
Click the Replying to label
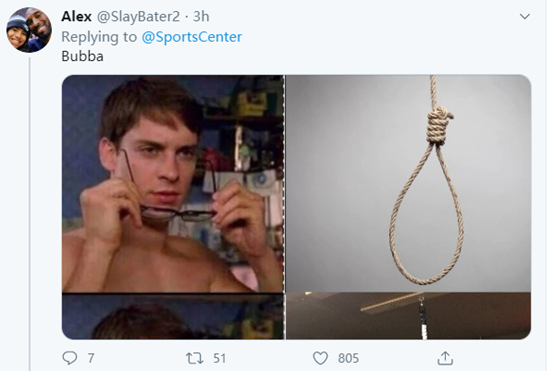pyautogui.click(x=99, y=37)
